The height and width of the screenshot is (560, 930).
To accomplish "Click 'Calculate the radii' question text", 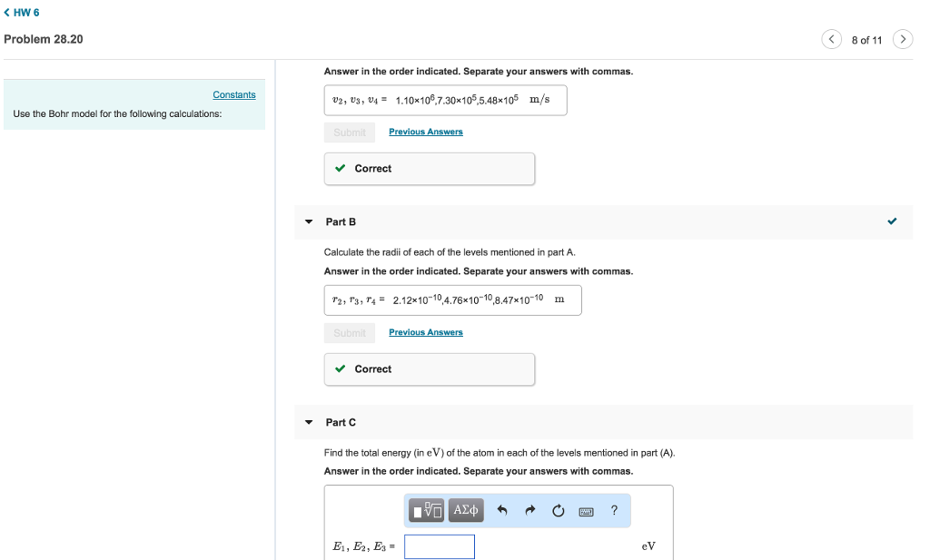I will (450, 252).
